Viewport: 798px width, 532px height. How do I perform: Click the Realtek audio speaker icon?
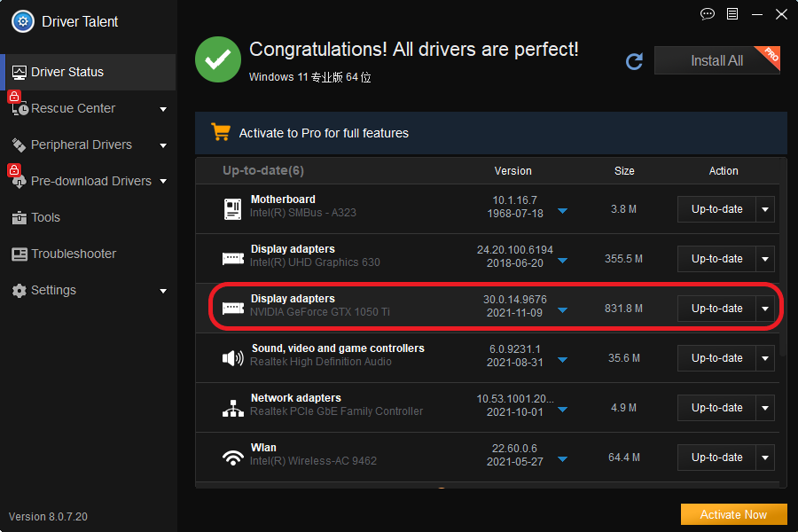point(233,358)
